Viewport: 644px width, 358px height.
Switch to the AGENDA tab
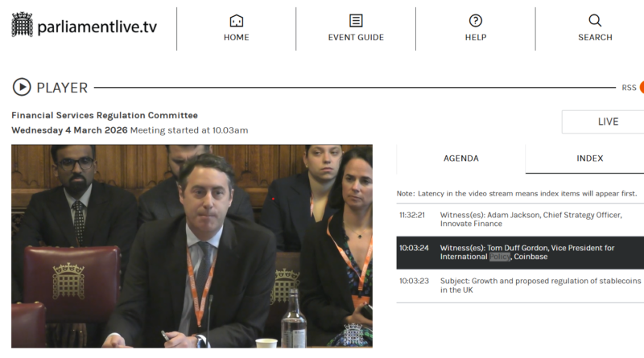[461, 158]
